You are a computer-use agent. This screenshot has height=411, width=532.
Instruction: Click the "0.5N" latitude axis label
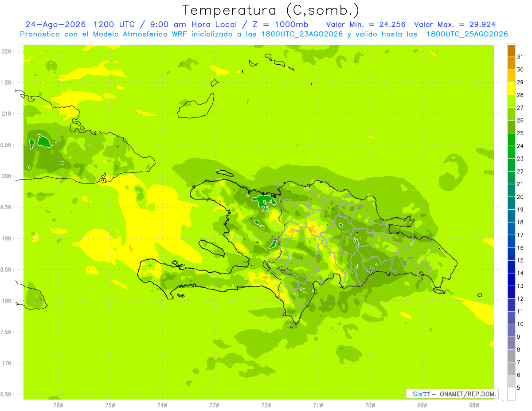[x=7, y=145]
